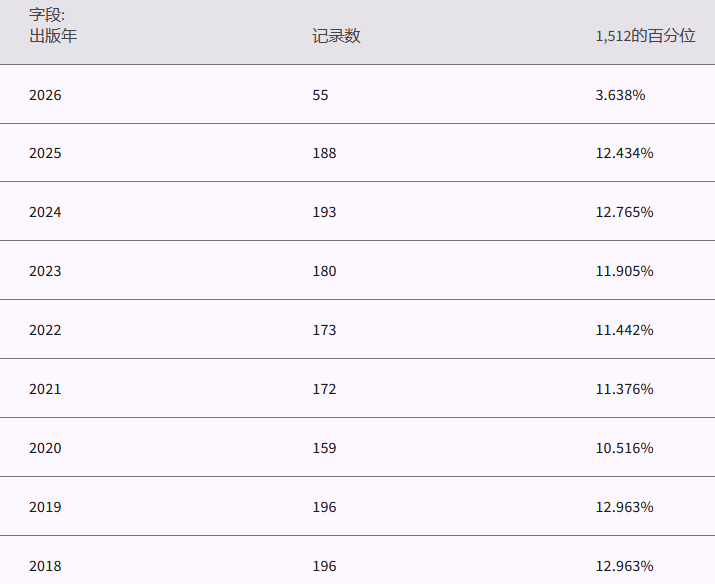This screenshot has width=715, height=584.
Task: Select the 2026 publication year cell
Action: [45, 95]
